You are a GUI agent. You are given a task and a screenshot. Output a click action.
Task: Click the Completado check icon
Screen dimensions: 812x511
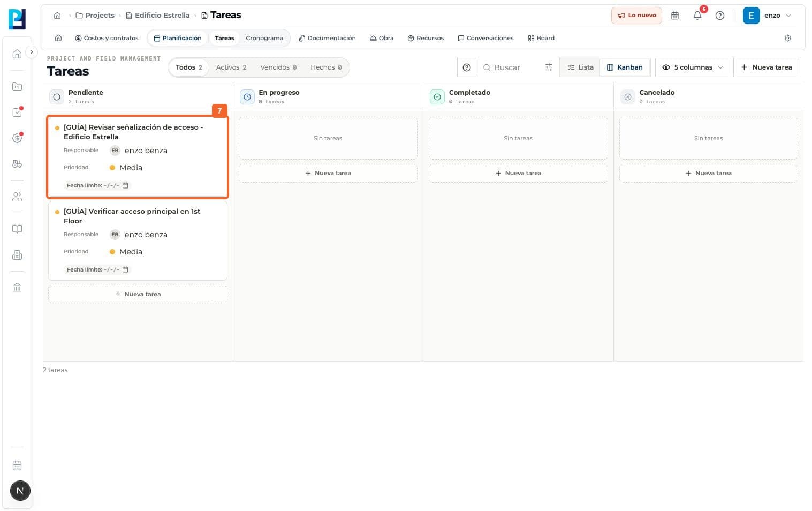point(437,97)
